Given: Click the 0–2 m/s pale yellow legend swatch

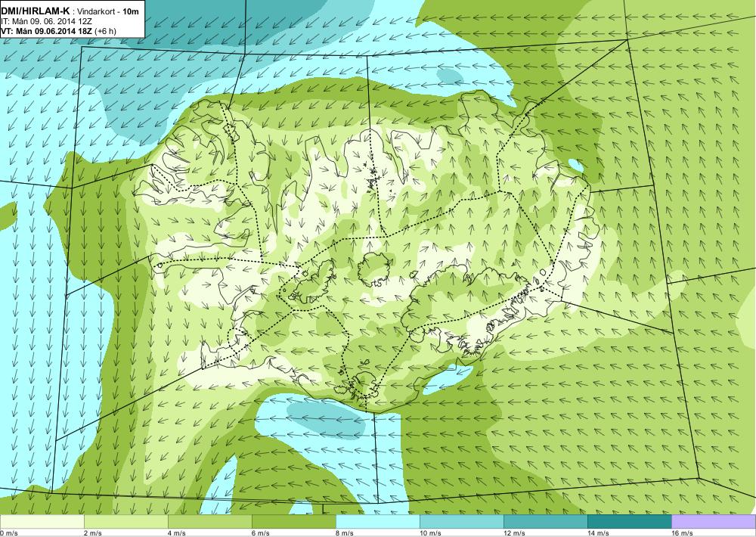Looking at the screenshot, I should click(x=42, y=522).
